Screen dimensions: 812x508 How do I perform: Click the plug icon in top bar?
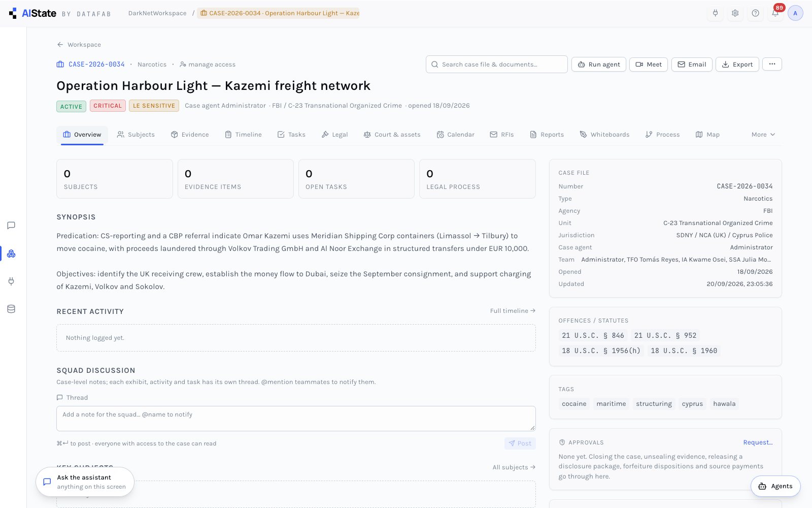coord(715,13)
